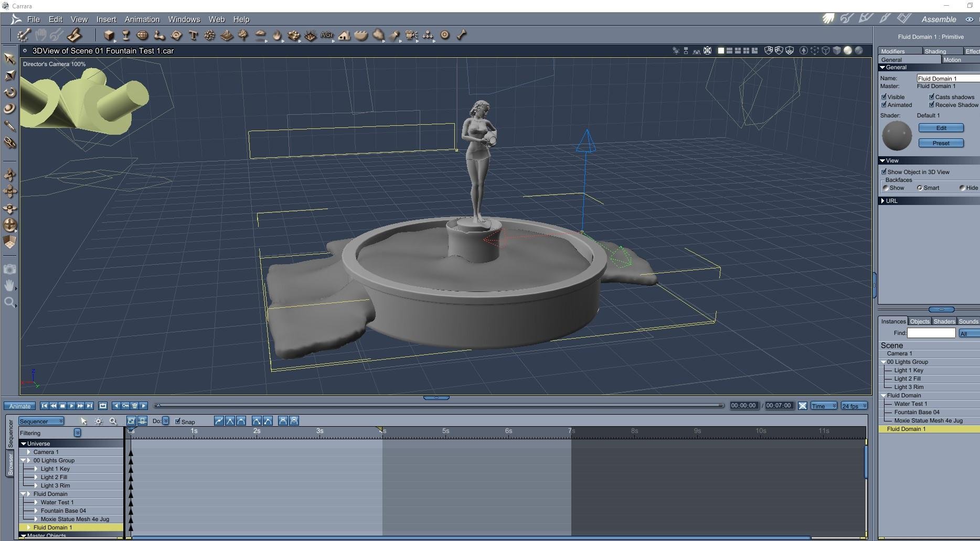Switch to the Shaders tab
Image resolution: width=980 pixels, height=541 pixels.
click(x=944, y=321)
